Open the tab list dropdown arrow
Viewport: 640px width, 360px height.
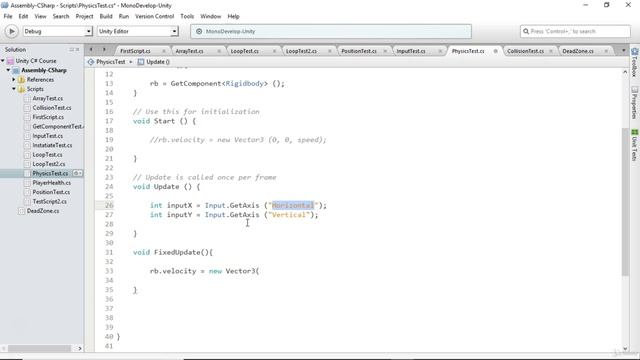point(623,50)
